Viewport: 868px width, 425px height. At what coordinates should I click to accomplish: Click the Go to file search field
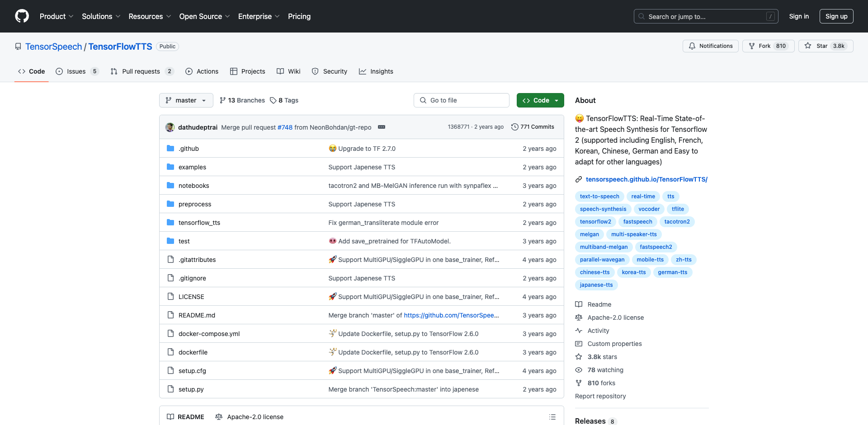click(x=462, y=100)
